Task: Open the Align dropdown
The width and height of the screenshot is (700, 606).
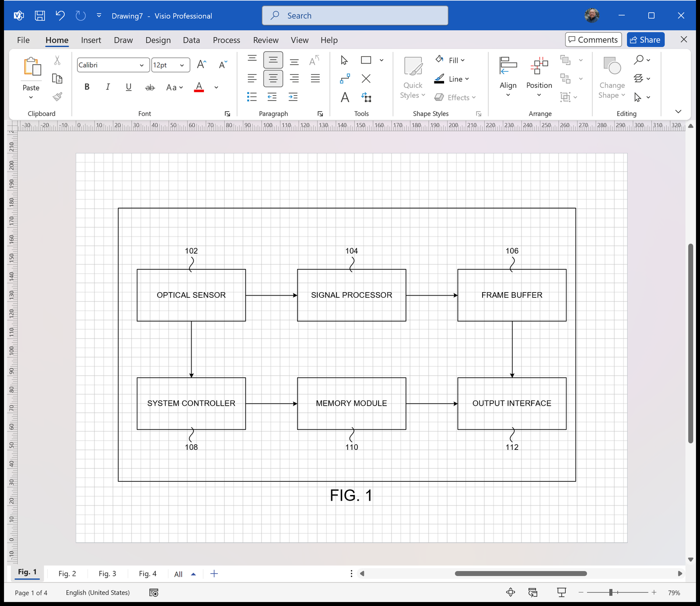Action: 508,77
